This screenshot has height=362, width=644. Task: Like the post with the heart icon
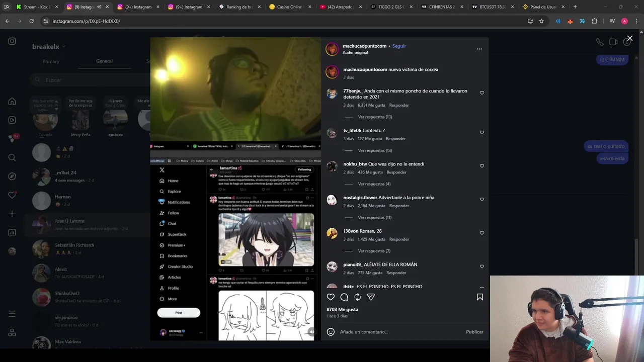point(331,297)
